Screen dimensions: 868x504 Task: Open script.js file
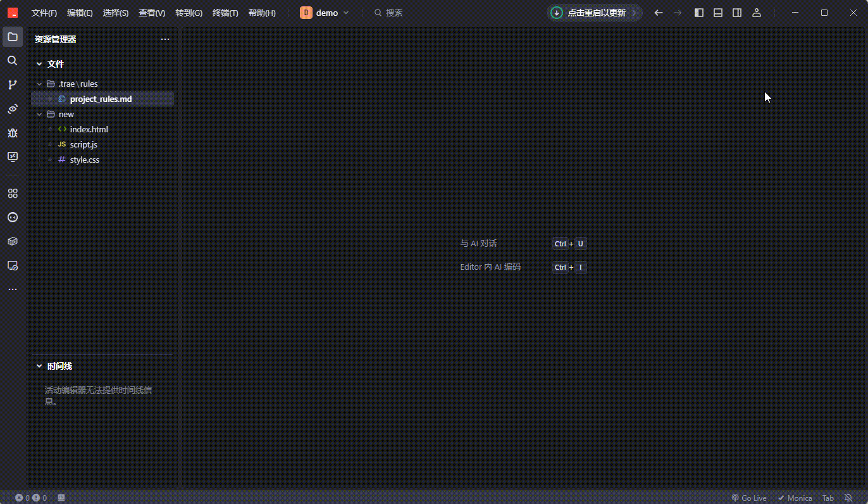(x=102, y=144)
